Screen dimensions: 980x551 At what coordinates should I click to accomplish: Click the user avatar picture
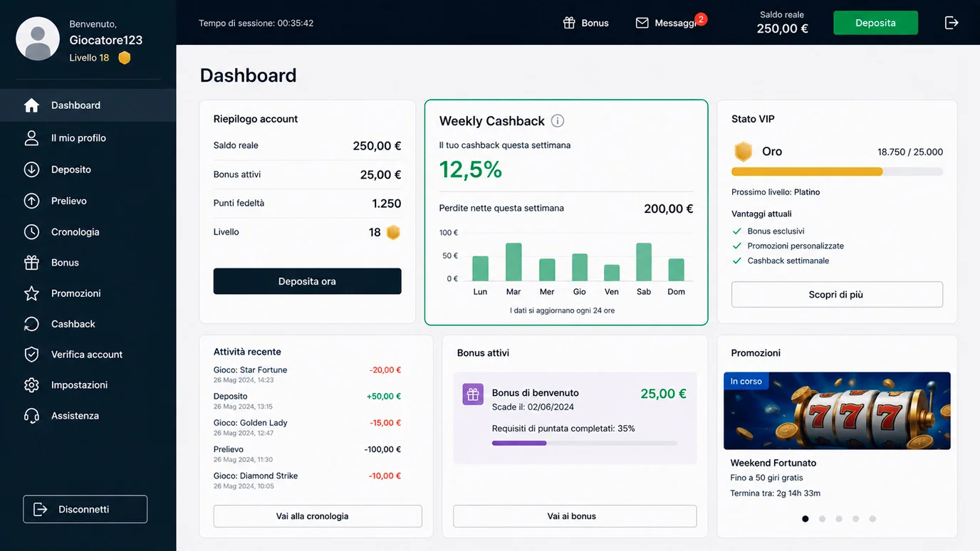point(38,38)
